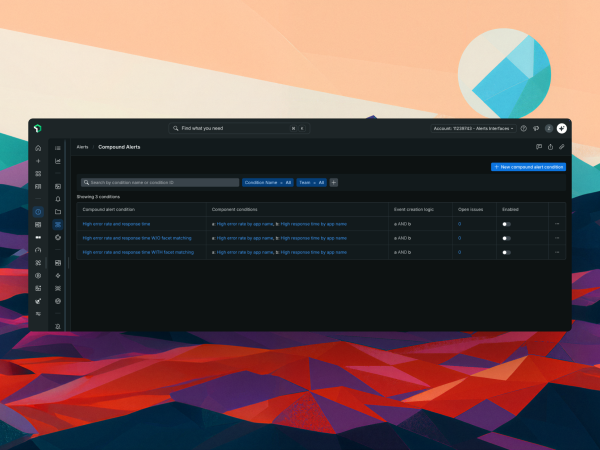Copy the page link via chain icon

562,147
